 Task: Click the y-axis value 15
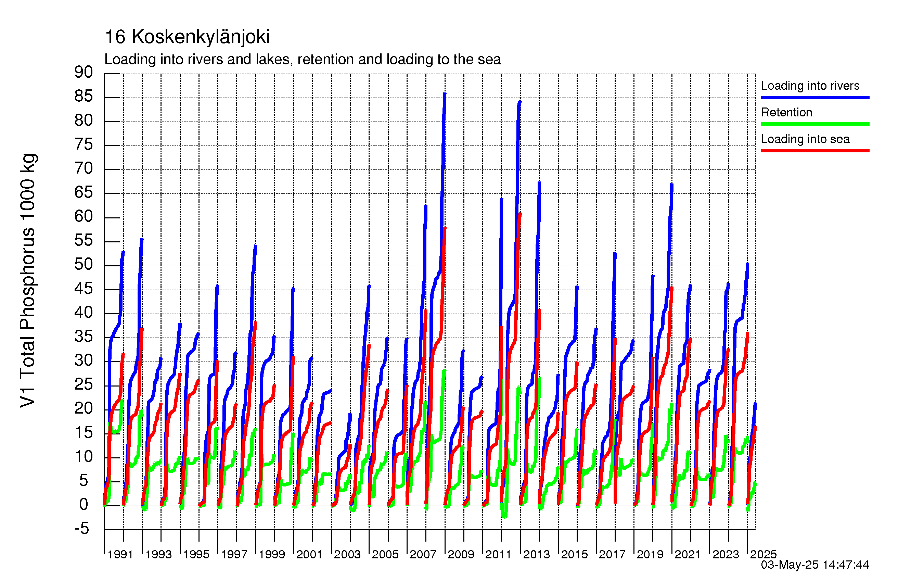[84, 433]
